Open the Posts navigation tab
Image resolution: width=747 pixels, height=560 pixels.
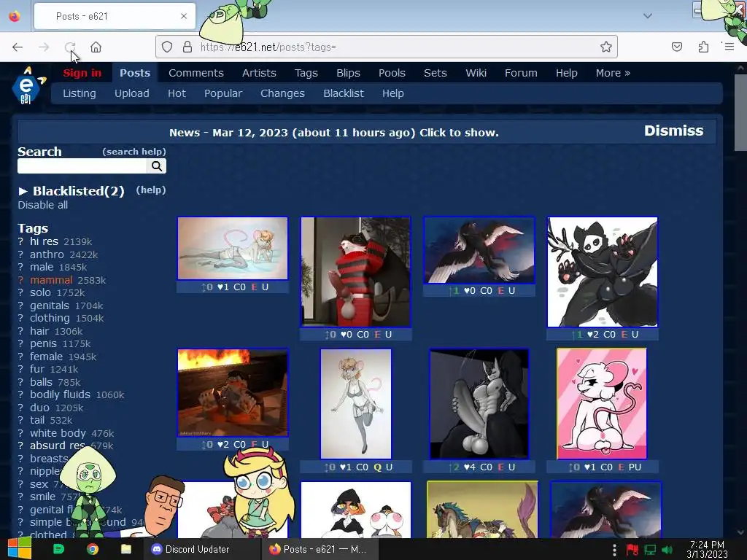point(135,73)
